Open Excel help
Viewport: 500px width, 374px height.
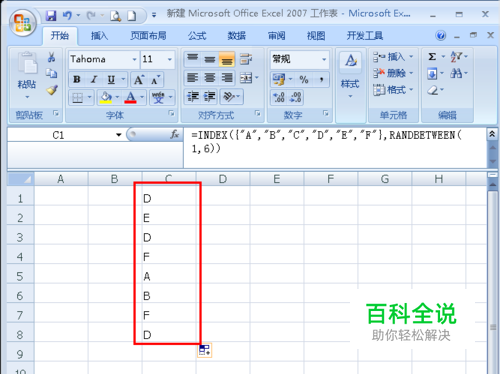tap(441, 35)
